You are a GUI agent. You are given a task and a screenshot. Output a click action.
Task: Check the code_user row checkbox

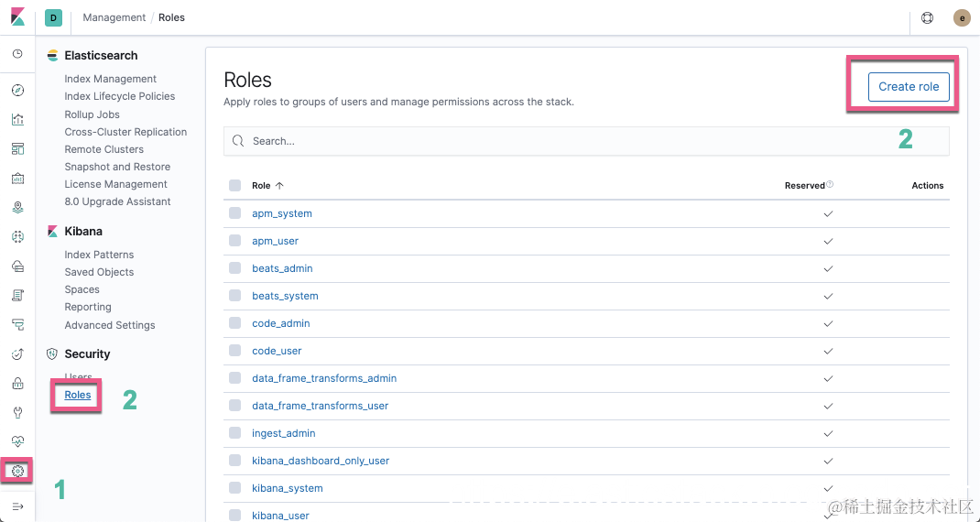coord(235,351)
